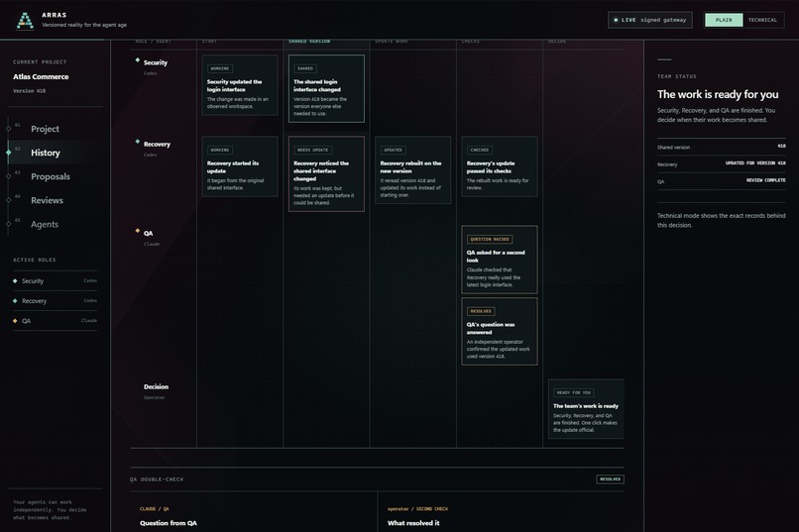Click the ARRAS logo icon
799x532 pixels.
25,21
